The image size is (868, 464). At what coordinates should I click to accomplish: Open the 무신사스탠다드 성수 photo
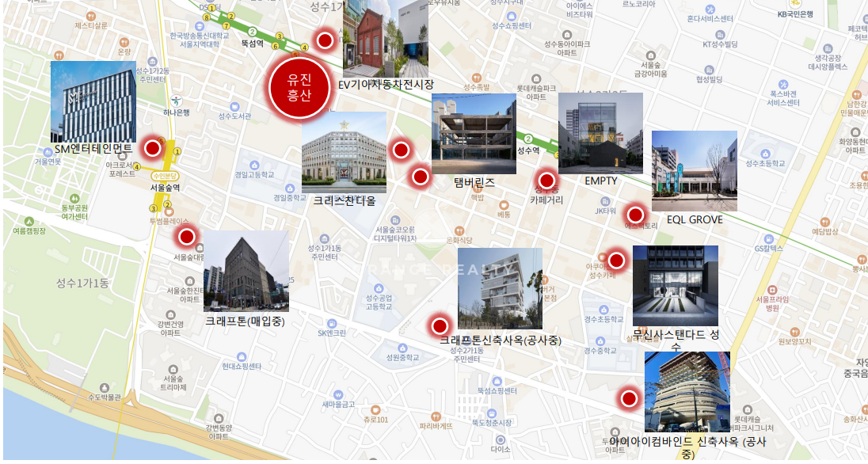tap(676, 286)
